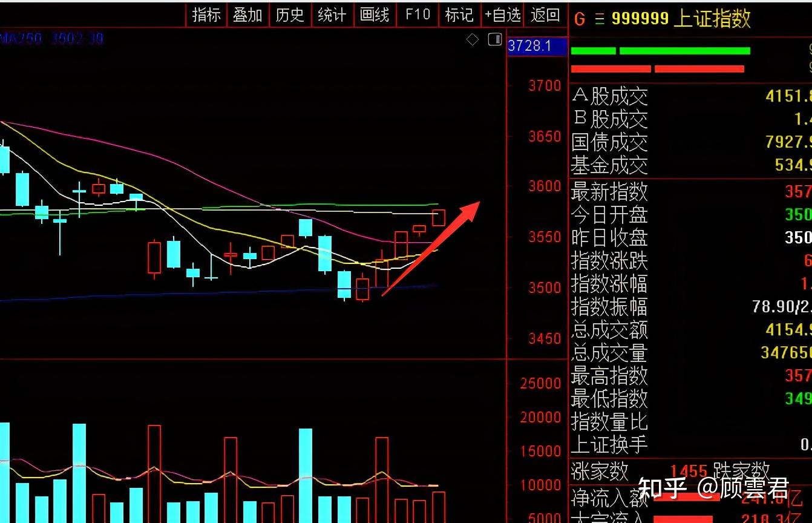
Task: Click the 999999 上证指数 title
Action: click(x=681, y=18)
